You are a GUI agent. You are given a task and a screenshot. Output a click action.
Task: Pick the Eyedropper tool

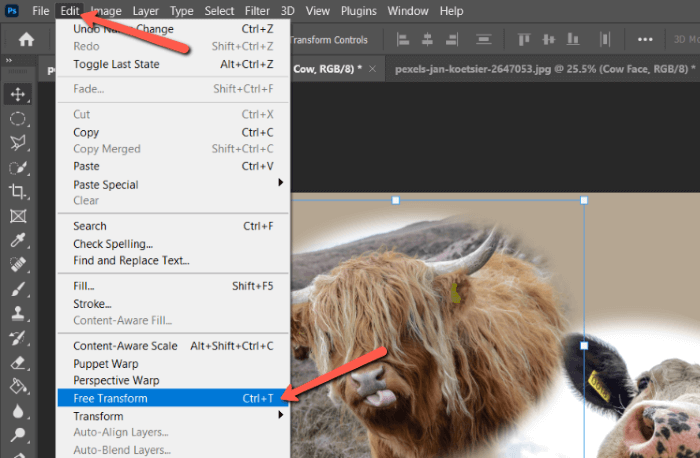coord(17,240)
